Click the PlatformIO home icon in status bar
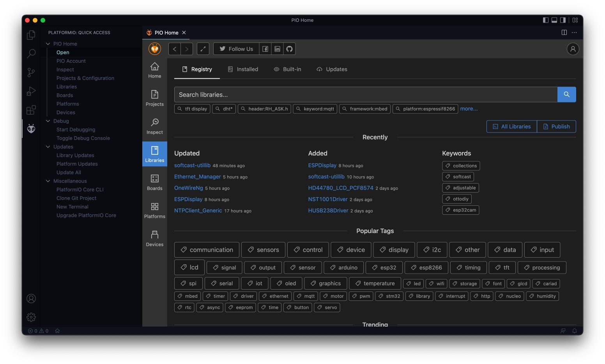Screen dimensions: 605x364 pos(57,331)
